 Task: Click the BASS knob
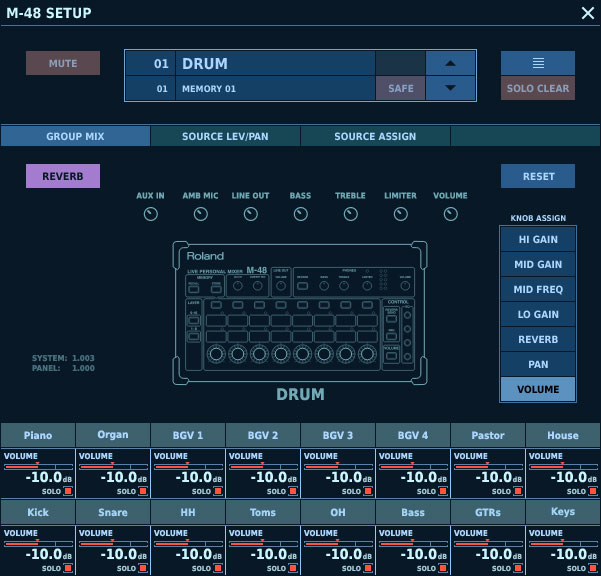[300, 214]
